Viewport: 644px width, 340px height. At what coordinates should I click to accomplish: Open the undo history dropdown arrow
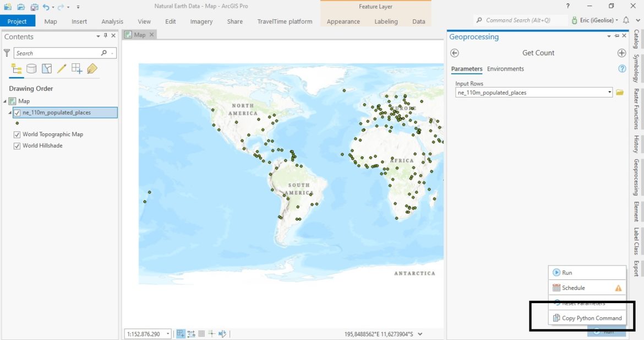(53, 7)
